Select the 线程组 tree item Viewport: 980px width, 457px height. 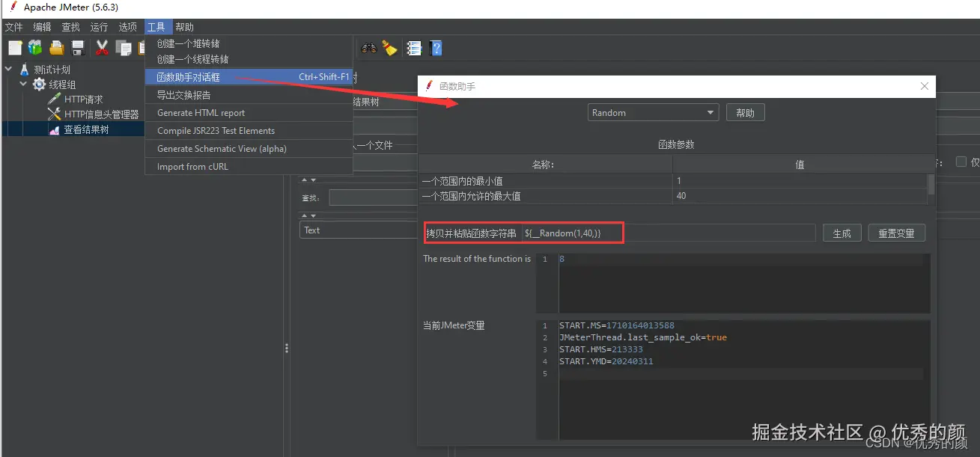click(x=62, y=85)
